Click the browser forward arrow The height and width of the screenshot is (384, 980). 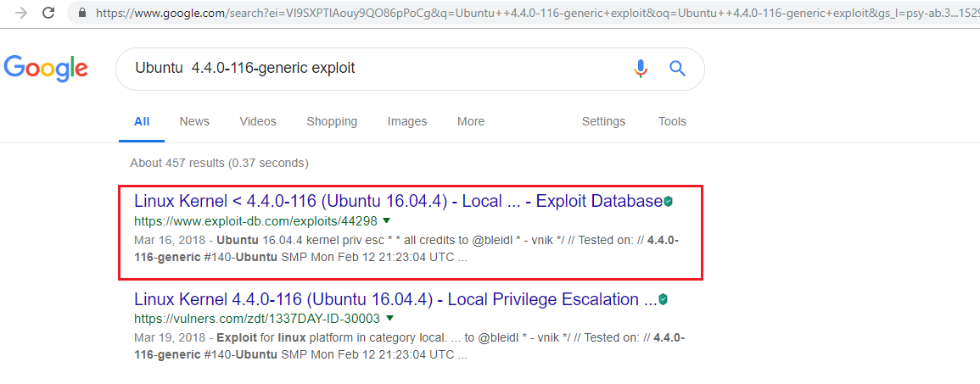coord(20,13)
